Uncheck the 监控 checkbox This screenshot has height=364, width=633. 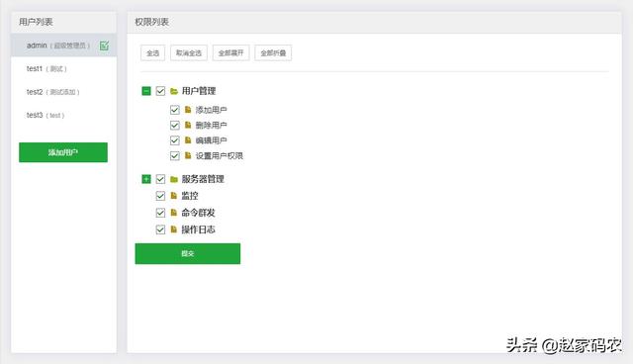click(160, 196)
